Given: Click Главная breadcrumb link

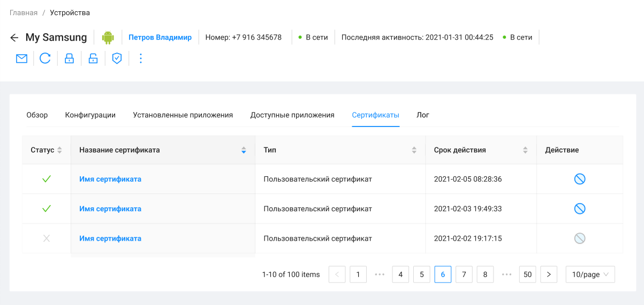Looking at the screenshot, I should [x=24, y=12].
